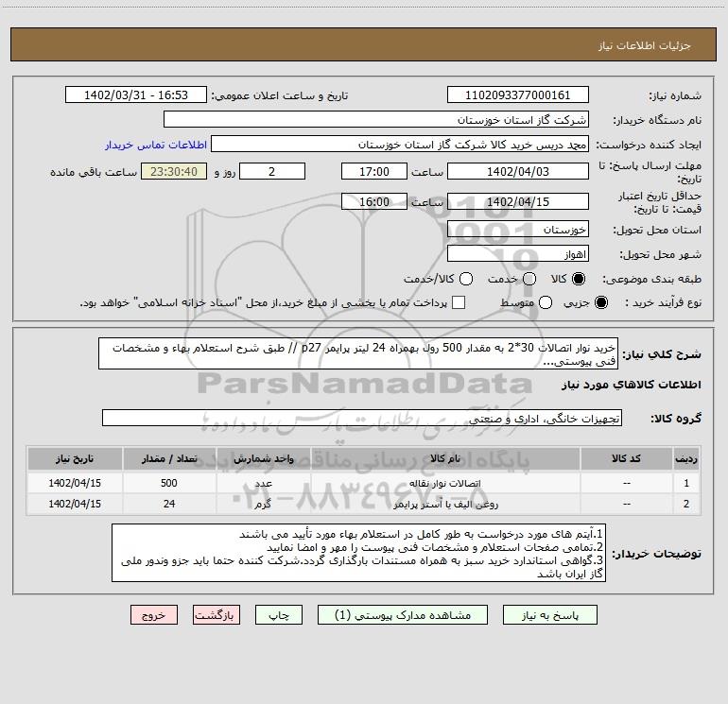Select item name روغن الیف یا آستر پرایمر

point(445,504)
